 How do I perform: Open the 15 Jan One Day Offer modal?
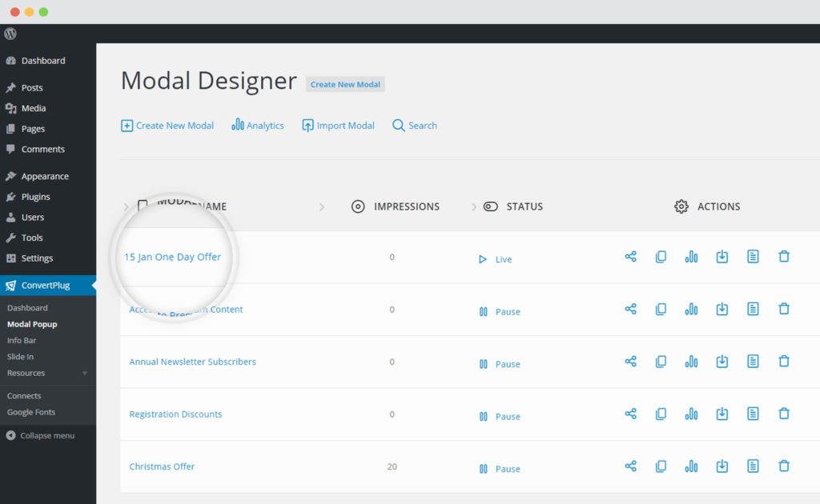tap(171, 257)
